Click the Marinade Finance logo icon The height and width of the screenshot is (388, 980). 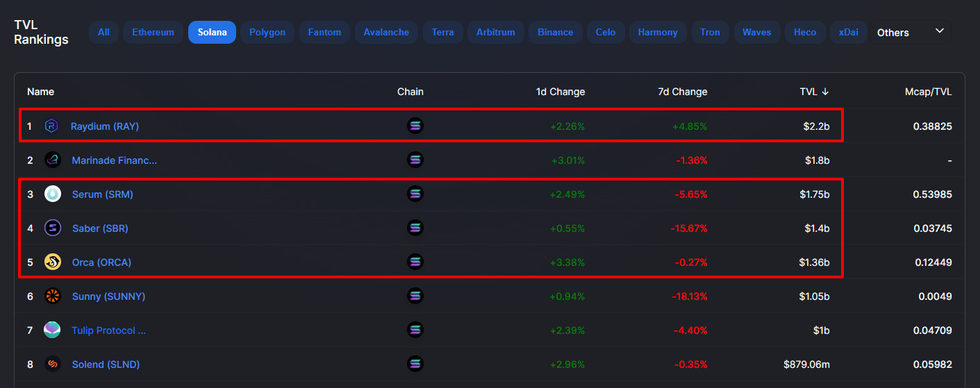pyautogui.click(x=53, y=160)
